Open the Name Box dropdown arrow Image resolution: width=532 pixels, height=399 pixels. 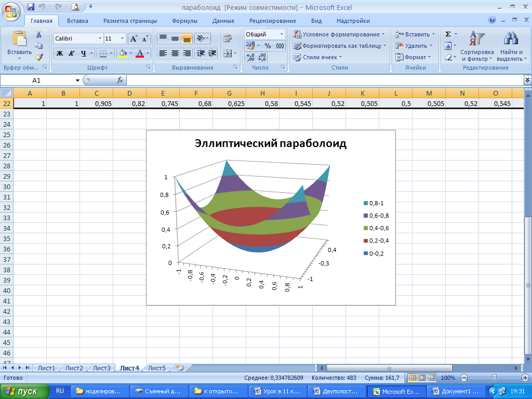pos(78,81)
